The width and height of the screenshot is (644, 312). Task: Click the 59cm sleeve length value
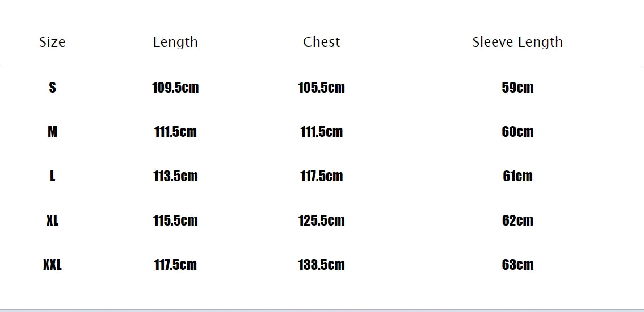(x=517, y=88)
